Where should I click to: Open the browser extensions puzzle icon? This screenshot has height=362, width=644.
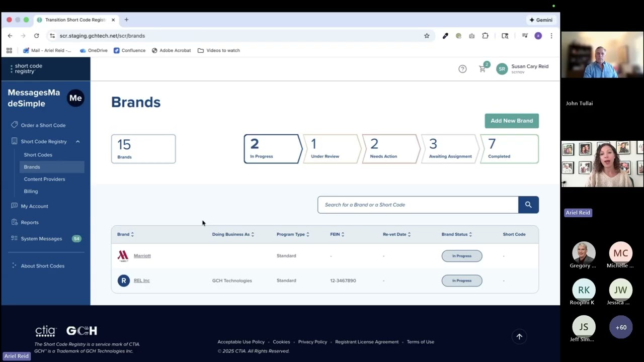(x=485, y=36)
